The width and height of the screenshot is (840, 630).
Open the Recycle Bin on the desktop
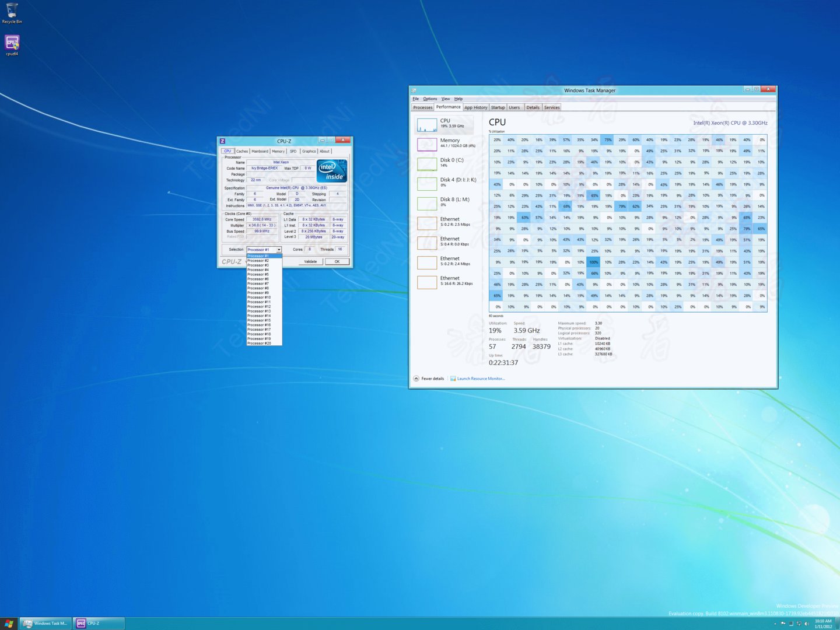coord(11,10)
